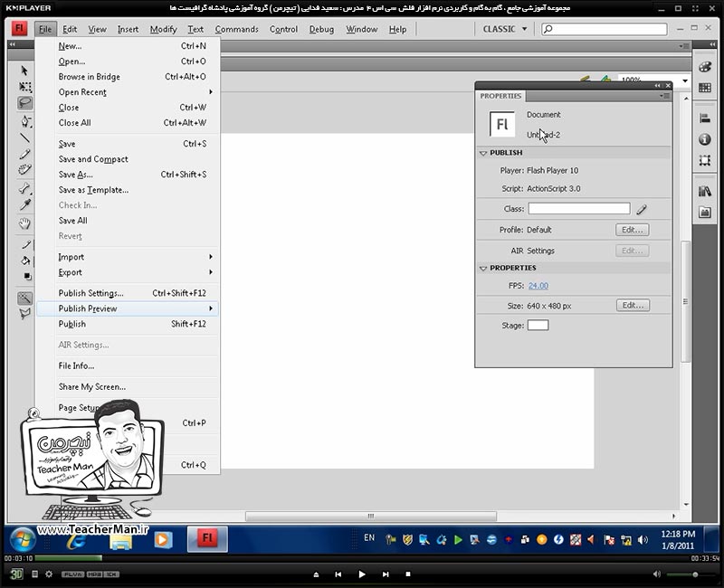Open the File menu

[x=45, y=29]
